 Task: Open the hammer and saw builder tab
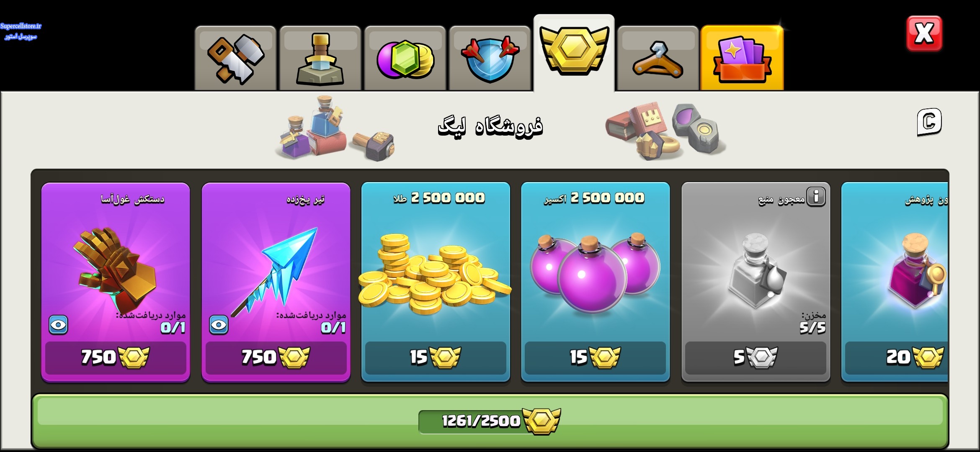(235, 59)
